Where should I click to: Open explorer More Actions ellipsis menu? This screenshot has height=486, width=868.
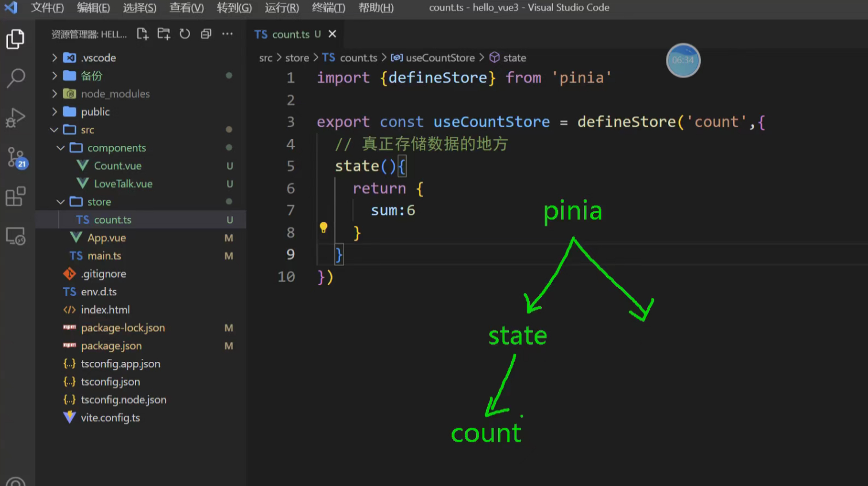[227, 34]
